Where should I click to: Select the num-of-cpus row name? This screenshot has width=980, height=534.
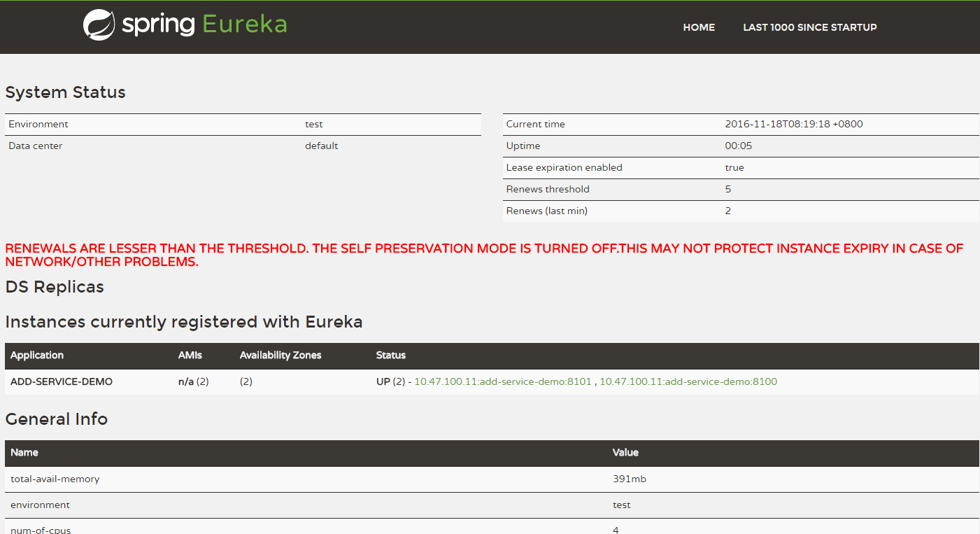[41, 529]
